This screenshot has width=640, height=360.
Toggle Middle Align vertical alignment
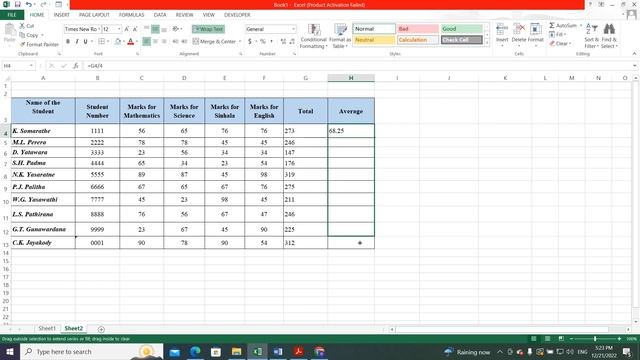click(155, 29)
